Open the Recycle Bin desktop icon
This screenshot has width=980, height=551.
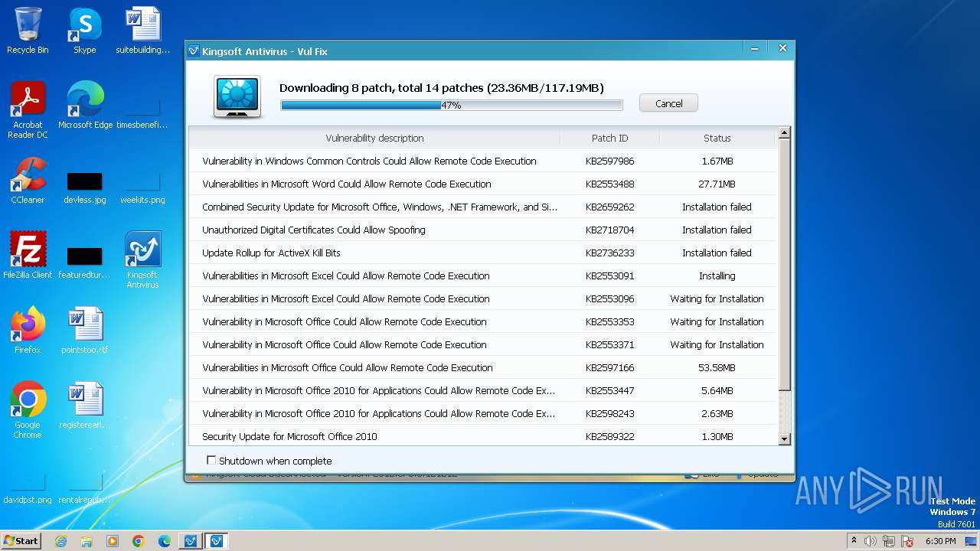(28, 31)
